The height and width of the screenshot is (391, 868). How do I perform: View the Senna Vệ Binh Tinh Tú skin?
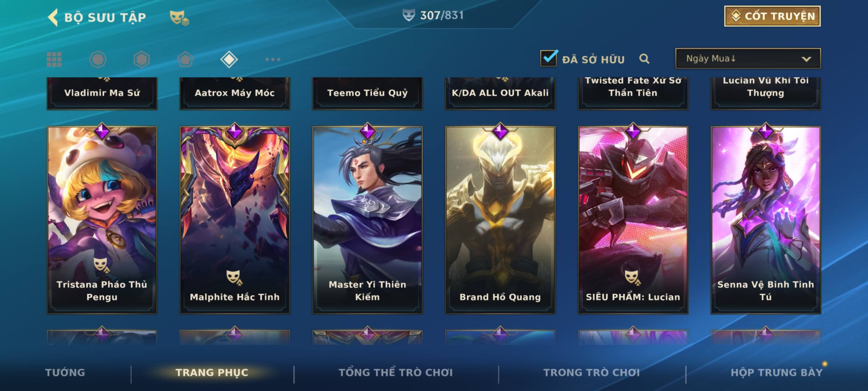[x=766, y=220]
